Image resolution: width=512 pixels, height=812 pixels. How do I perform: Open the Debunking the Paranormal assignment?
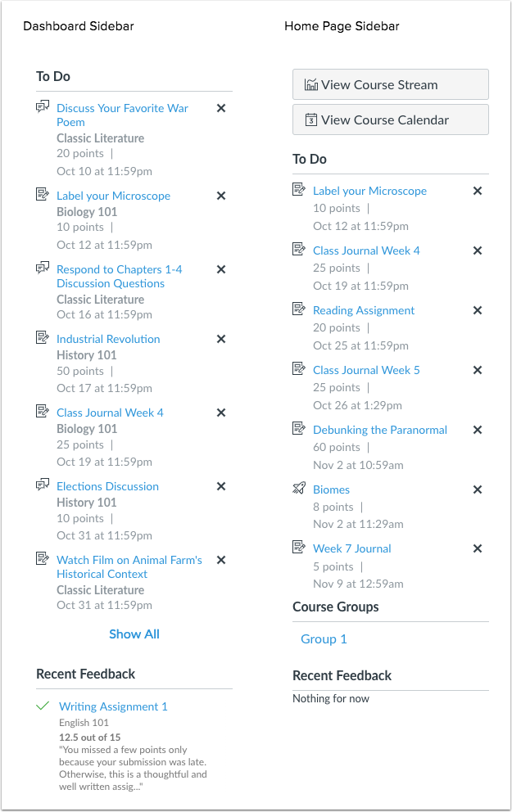point(380,429)
